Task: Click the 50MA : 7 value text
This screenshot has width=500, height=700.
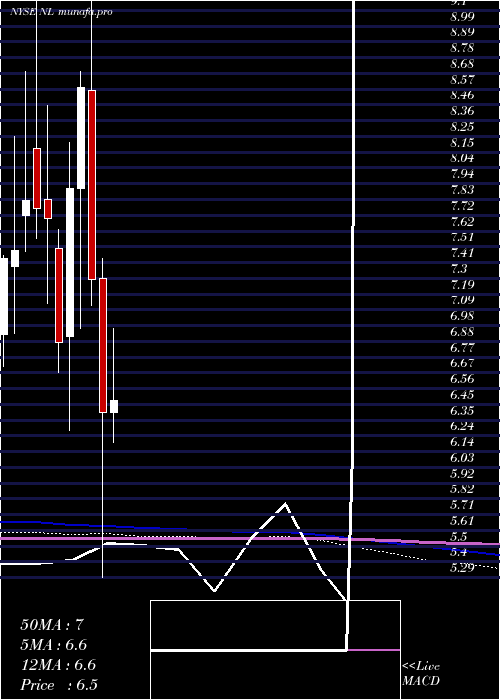Action: (x=52, y=625)
